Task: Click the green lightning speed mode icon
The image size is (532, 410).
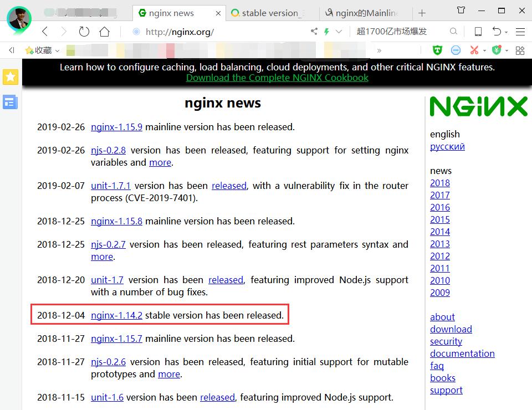Action: coord(326,32)
